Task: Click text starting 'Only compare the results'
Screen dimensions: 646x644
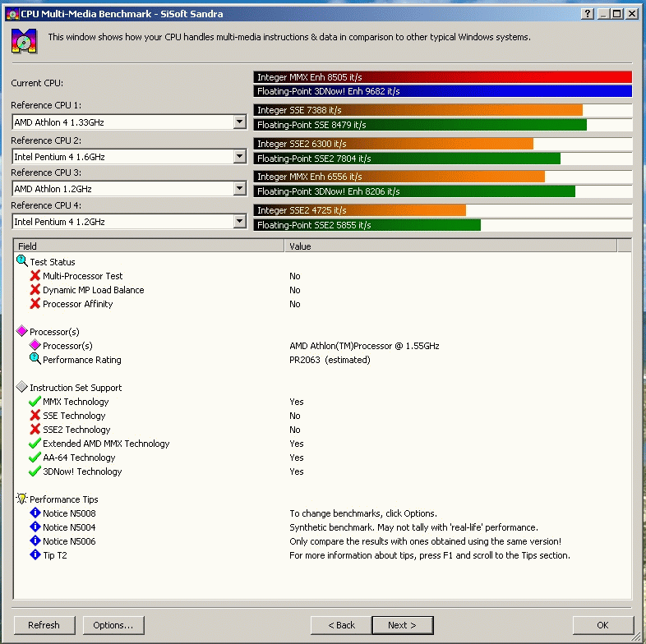Action: [425, 541]
